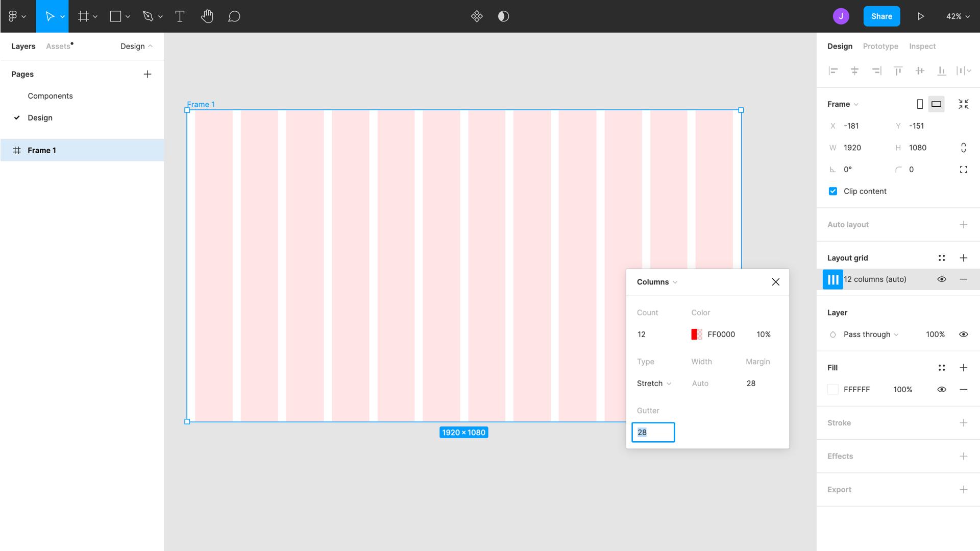Viewport: 980px width, 551px height.
Task: Uncheck the Clip content checkbox
Action: [x=832, y=191]
